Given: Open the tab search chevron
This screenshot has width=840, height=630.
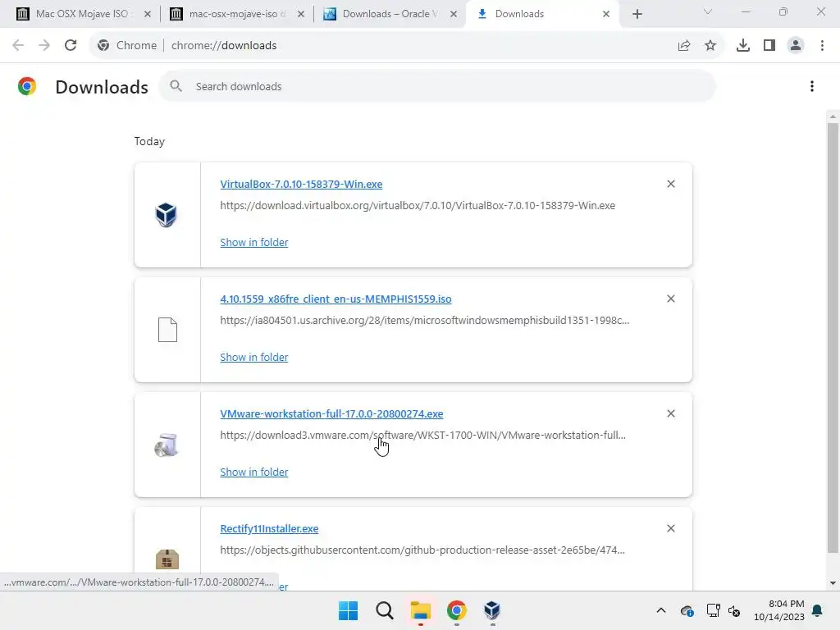Looking at the screenshot, I should coord(708,11).
